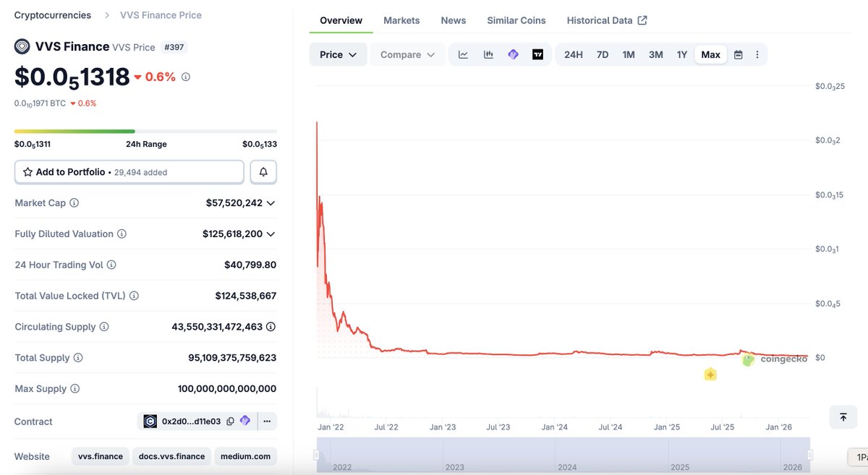Click contract address 0x2d0...d11e03
Image resolution: width=868 pixels, height=475 pixels.
click(x=191, y=421)
